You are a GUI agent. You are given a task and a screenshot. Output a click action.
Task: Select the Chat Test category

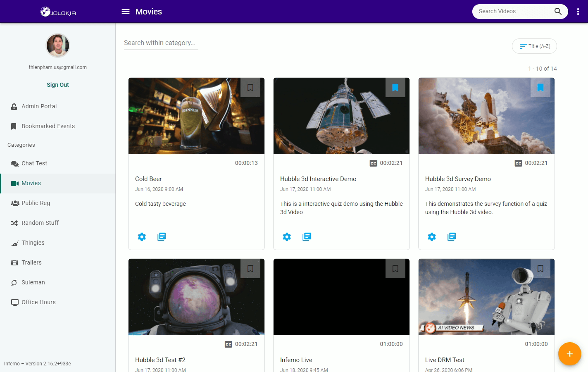[x=58, y=163]
